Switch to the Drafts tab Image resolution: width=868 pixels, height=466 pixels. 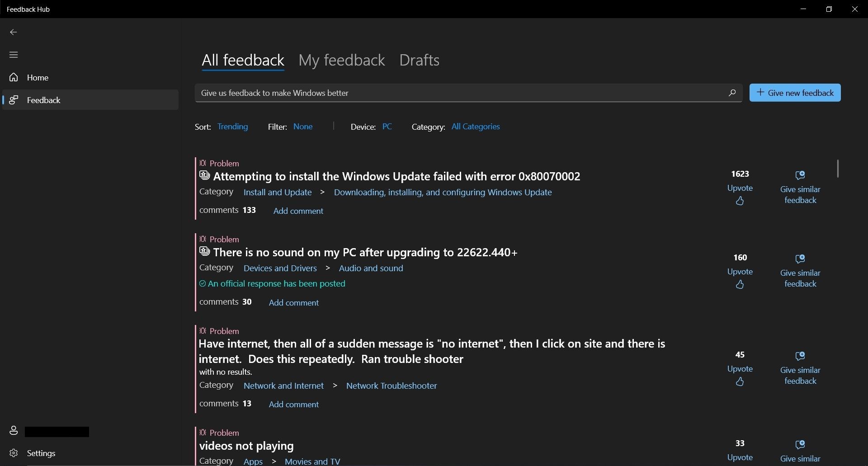click(x=419, y=60)
